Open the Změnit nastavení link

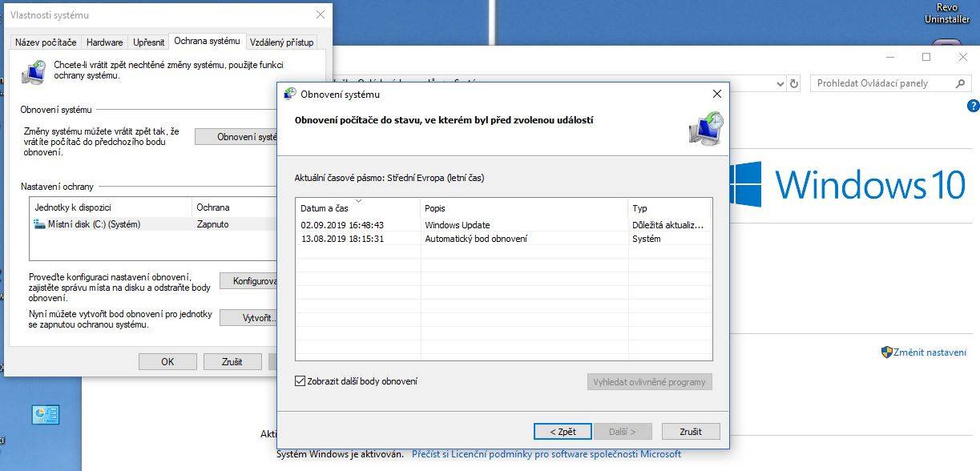point(930,352)
